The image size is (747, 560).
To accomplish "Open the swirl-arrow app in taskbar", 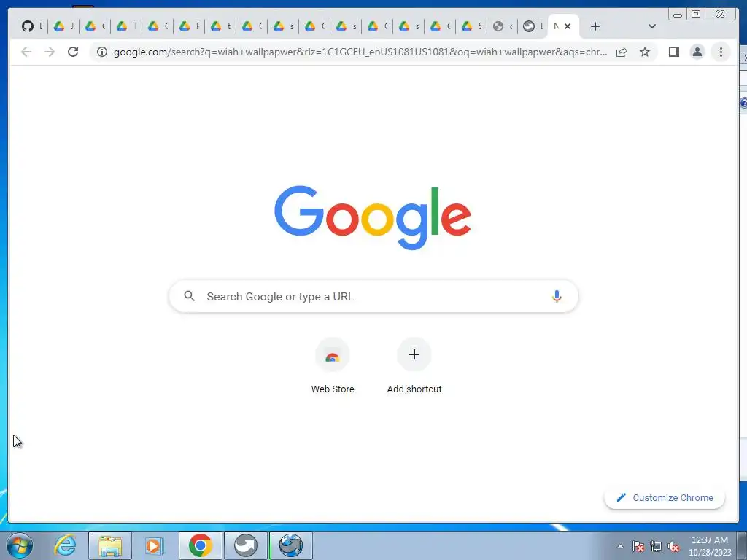I will pos(245,545).
